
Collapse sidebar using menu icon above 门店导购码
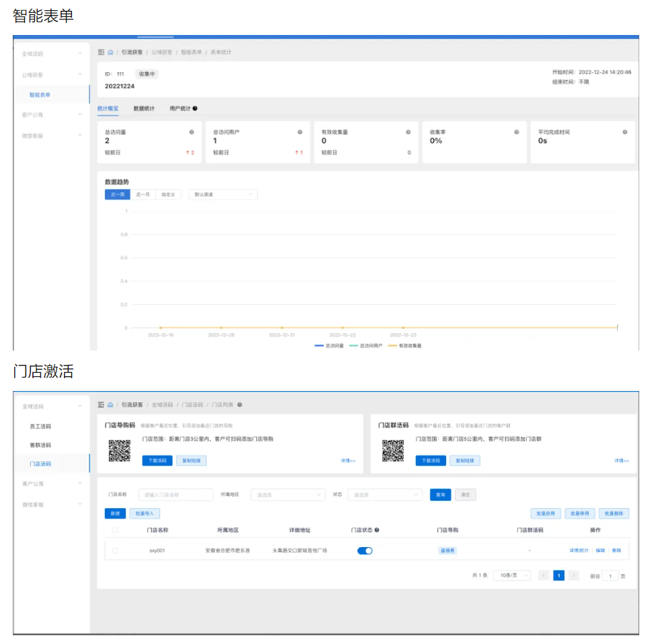click(x=101, y=404)
